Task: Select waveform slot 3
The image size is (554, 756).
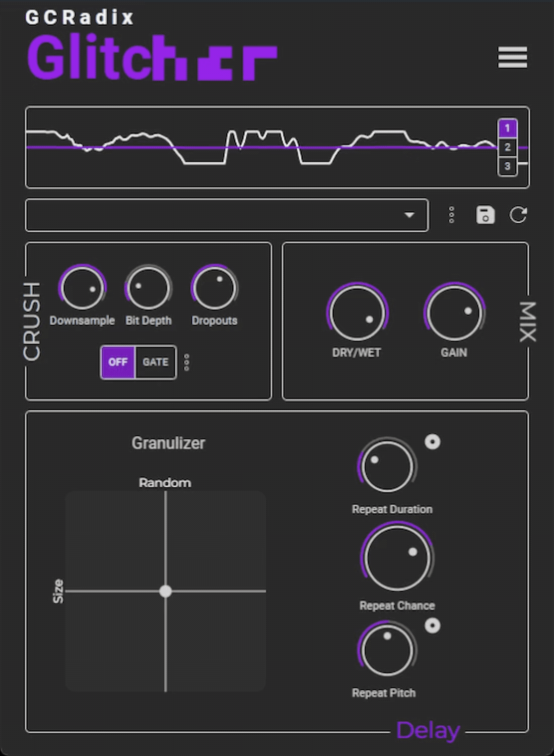Action: (x=507, y=166)
